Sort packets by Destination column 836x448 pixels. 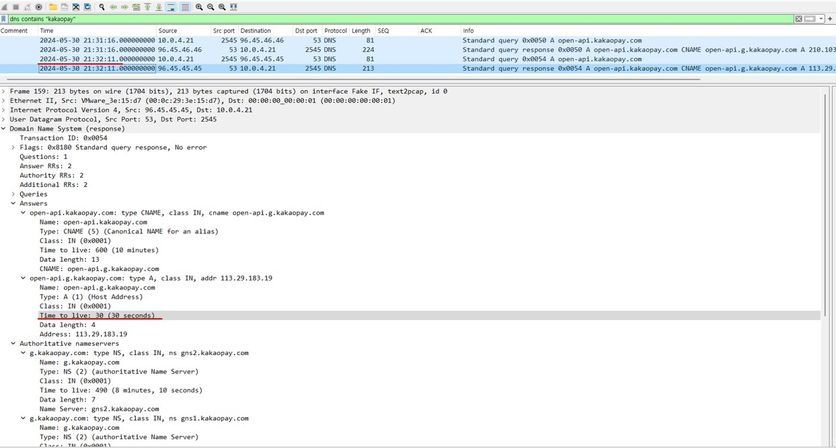(266, 31)
